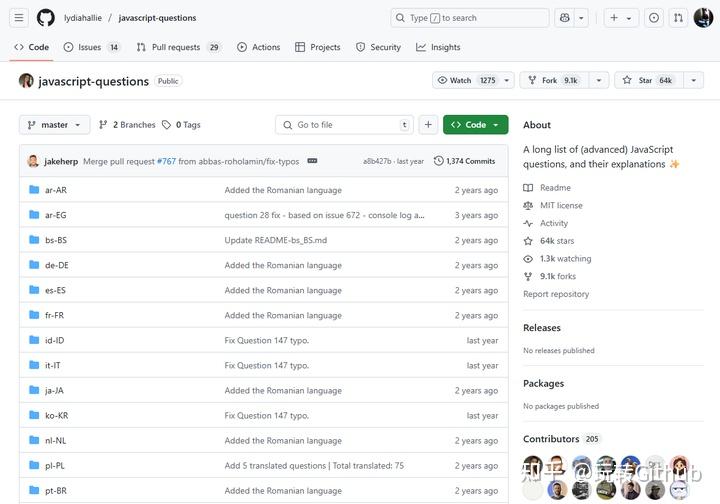This screenshot has width=720, height=504.
Task: Open the hamburger navigation menu
Action: (x=19, y=18)
